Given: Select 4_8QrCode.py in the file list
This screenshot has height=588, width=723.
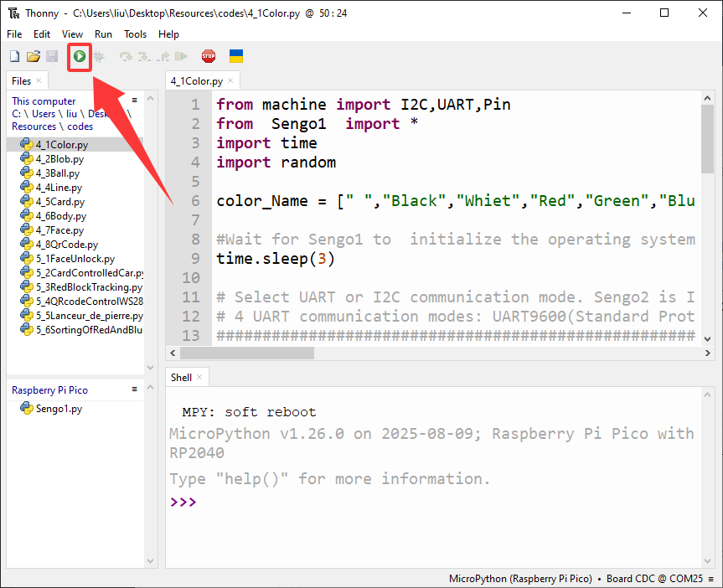Looking at the screenshot, I should [67, 245].
